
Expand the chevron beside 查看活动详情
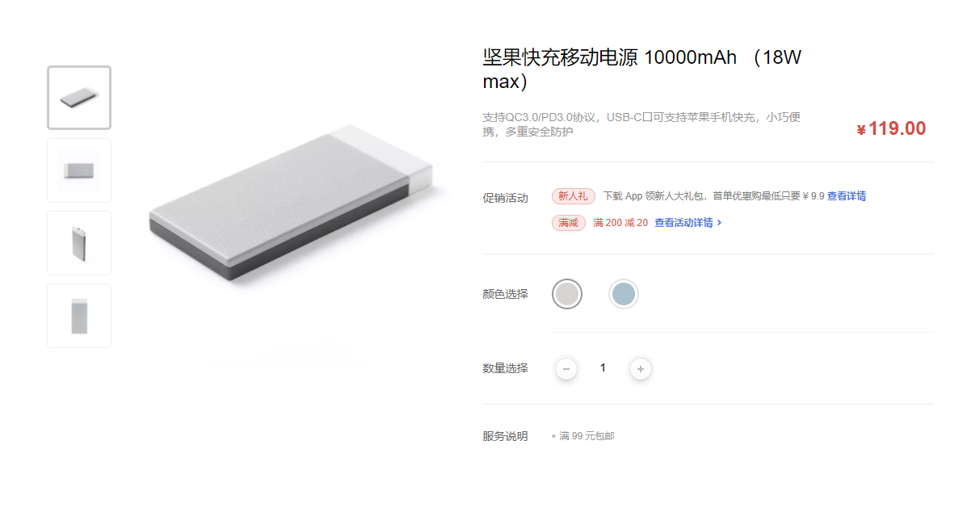point(719,223)
